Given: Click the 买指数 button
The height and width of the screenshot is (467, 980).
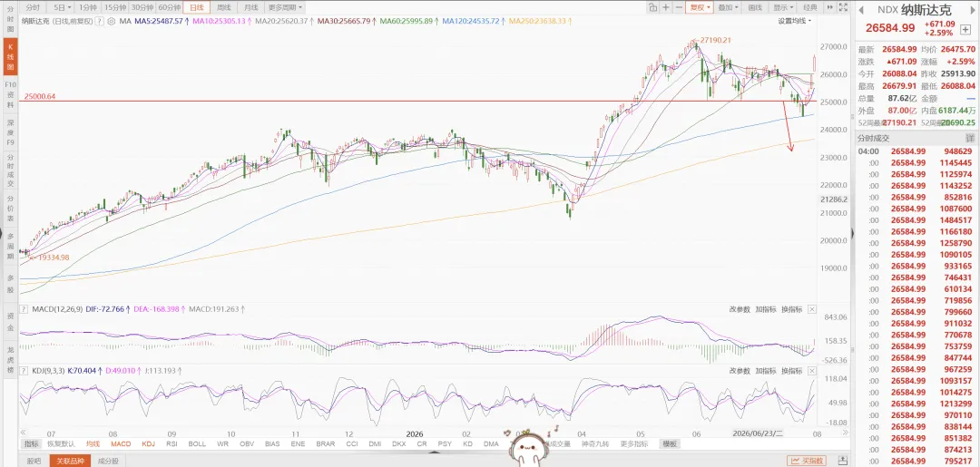Looking at the screenshot, I should click(x=807, y=461).
